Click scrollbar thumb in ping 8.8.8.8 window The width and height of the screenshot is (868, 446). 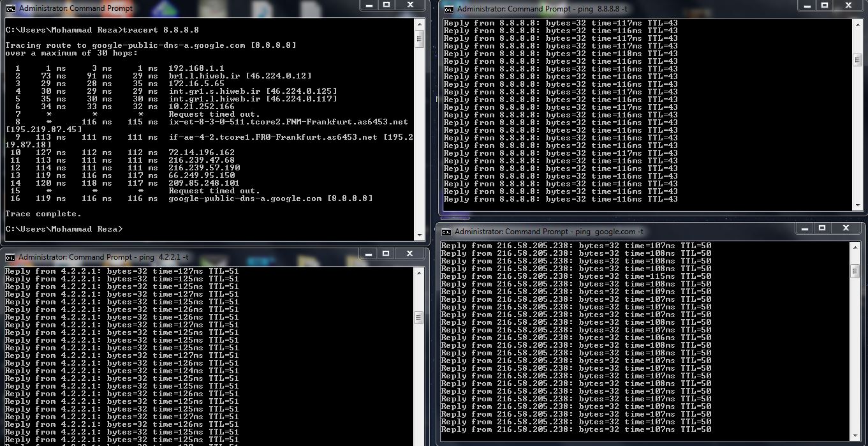pos(858,59)
